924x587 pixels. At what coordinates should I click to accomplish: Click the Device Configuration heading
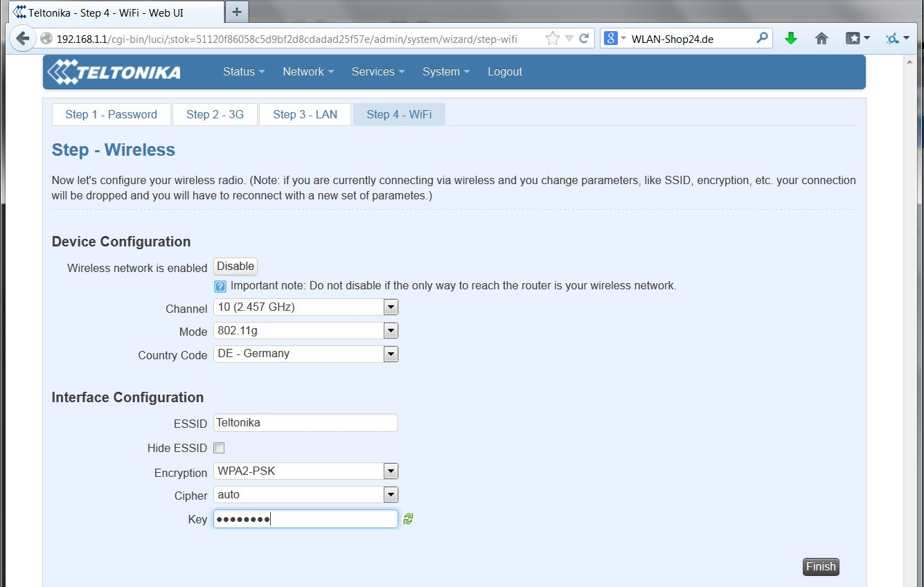coord(121,242)
